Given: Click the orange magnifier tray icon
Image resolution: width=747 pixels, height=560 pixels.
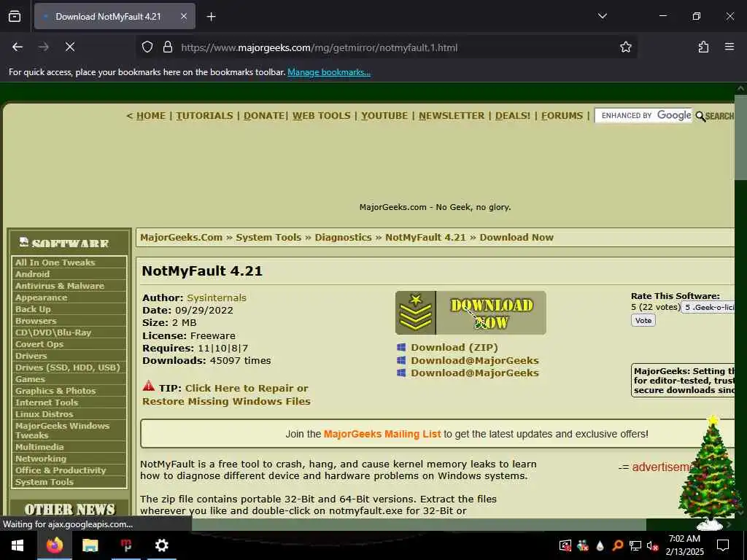Looking at the screenshot, I should click(x=617, y=545).
